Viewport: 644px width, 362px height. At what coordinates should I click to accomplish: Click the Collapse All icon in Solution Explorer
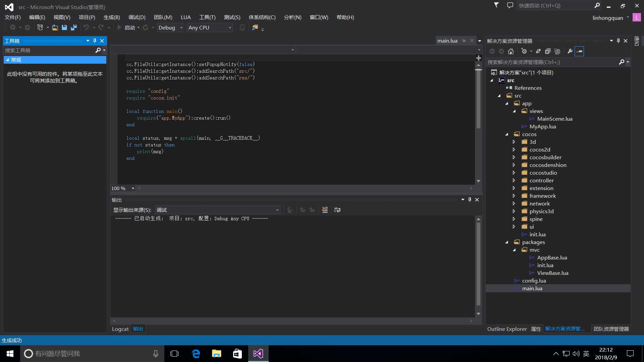coord(548,51)
